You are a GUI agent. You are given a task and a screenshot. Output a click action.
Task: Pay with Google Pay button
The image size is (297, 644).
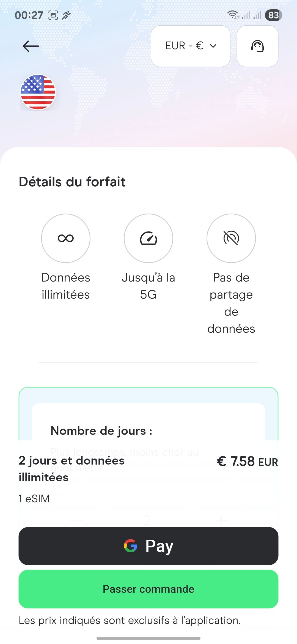click(x=148, y=546)
